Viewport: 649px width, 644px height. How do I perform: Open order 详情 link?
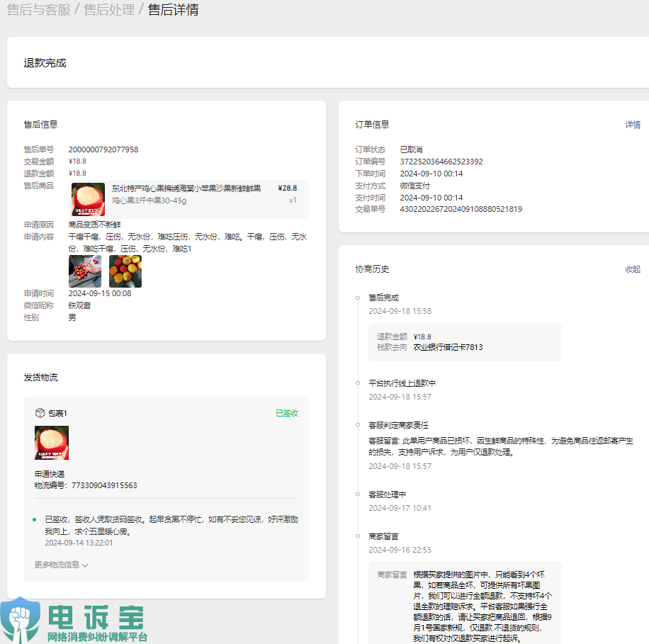pos(633,125)
